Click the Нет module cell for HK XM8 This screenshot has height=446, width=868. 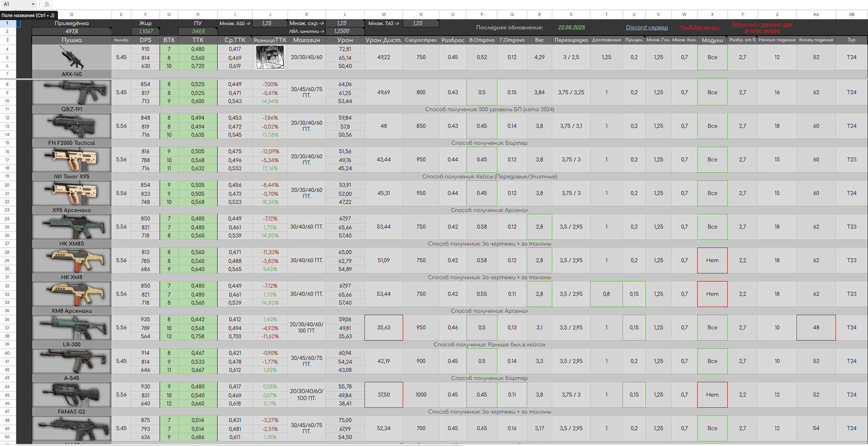click(x=712, y=260)
